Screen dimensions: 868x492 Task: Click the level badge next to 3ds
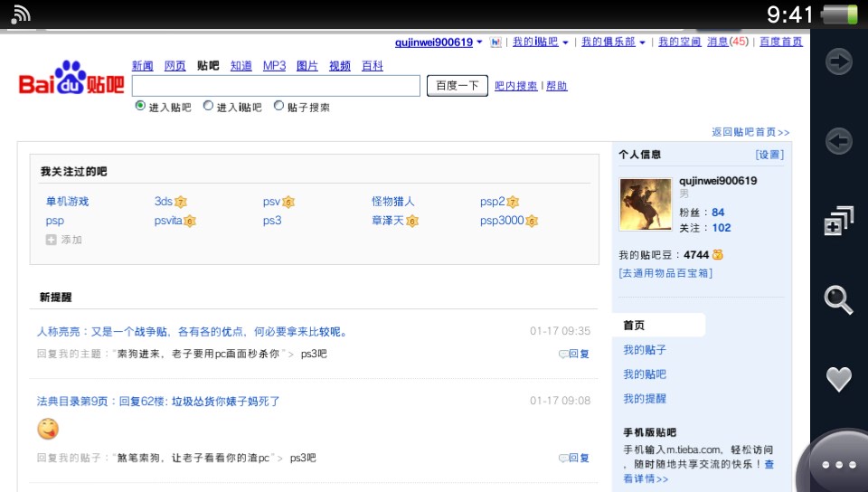tap(181, 202)
